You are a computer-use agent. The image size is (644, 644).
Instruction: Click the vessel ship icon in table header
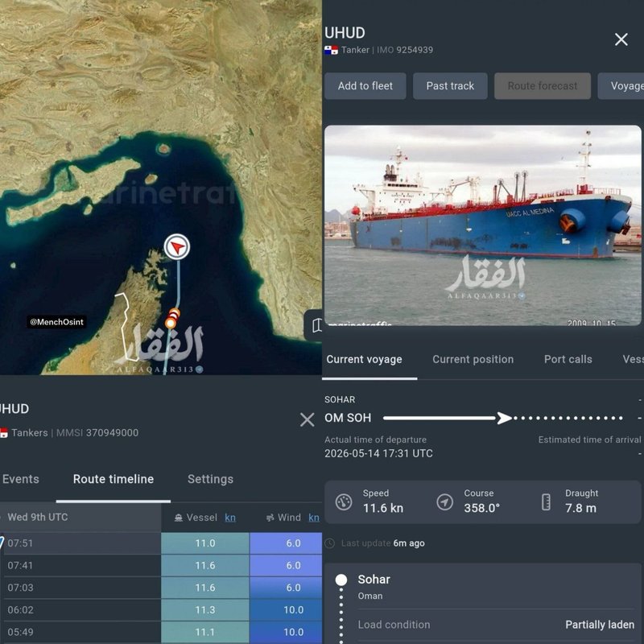(179, 518)
